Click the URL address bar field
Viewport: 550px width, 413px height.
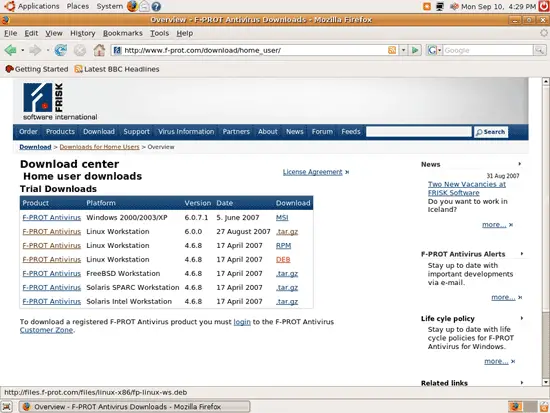click(x=255, y=50)
